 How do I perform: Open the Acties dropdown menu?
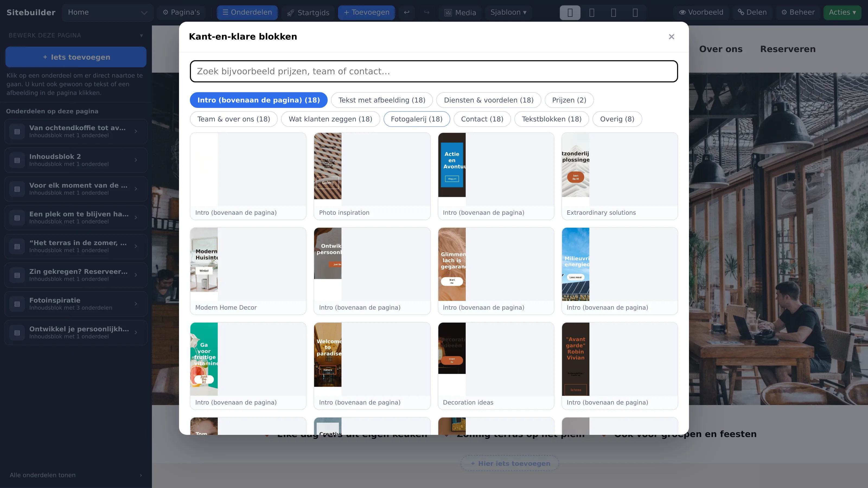(x=843, y=12)
